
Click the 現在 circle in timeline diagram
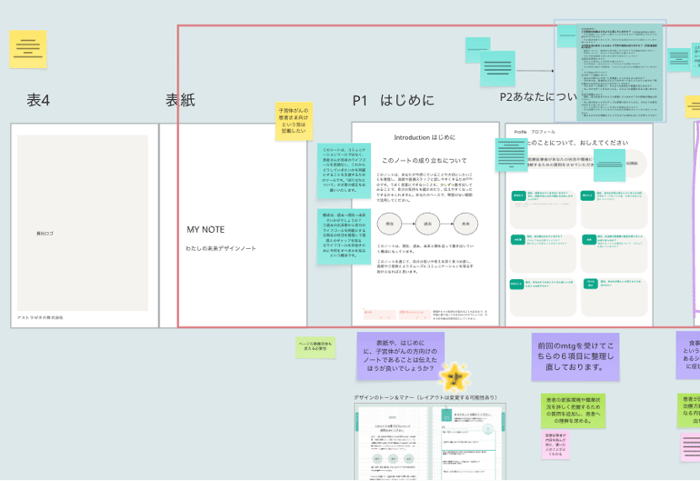(x=392, y=224)
